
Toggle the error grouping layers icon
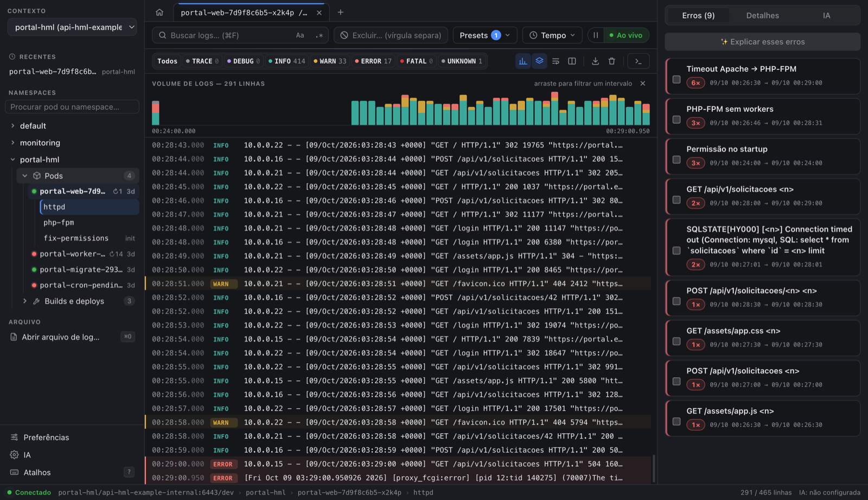[539, 61]
